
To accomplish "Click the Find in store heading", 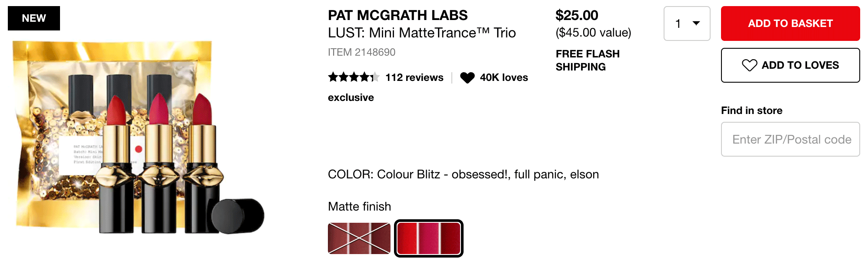I will (x=751, y=111).
